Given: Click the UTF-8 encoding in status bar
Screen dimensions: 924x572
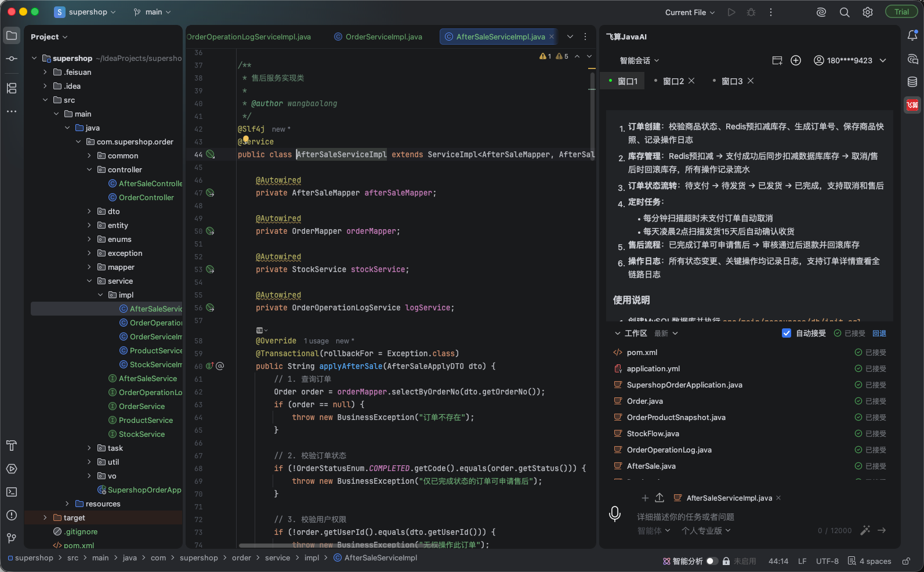Looking at the screenshot, I should [827, 561].
